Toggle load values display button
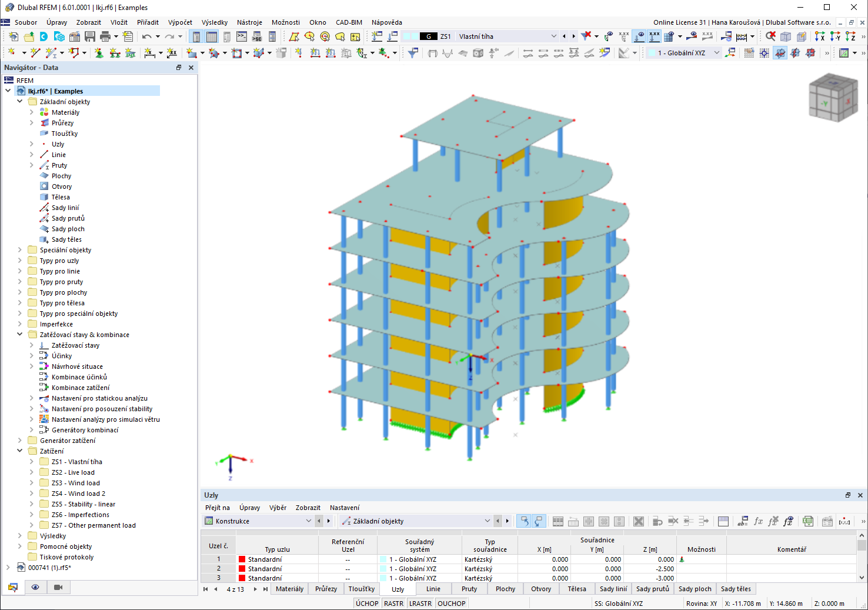Screen dimensions: 868x610 (655, 36)
